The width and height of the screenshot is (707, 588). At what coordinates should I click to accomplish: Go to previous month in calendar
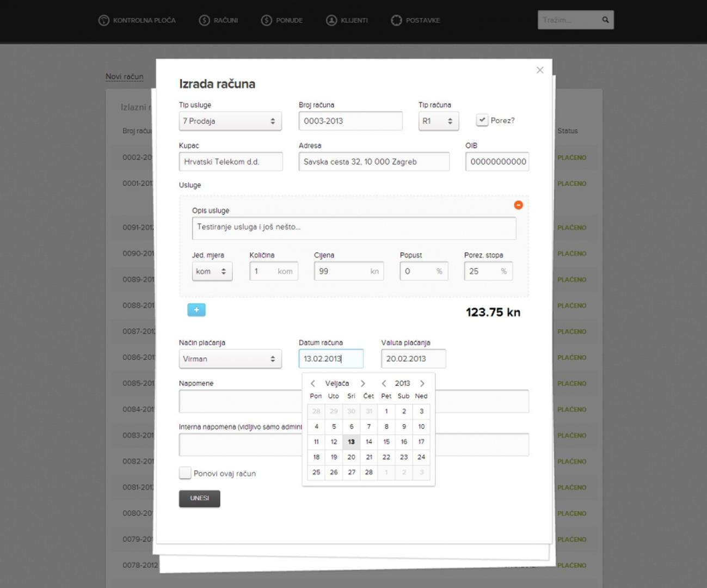tap(313, 383)
